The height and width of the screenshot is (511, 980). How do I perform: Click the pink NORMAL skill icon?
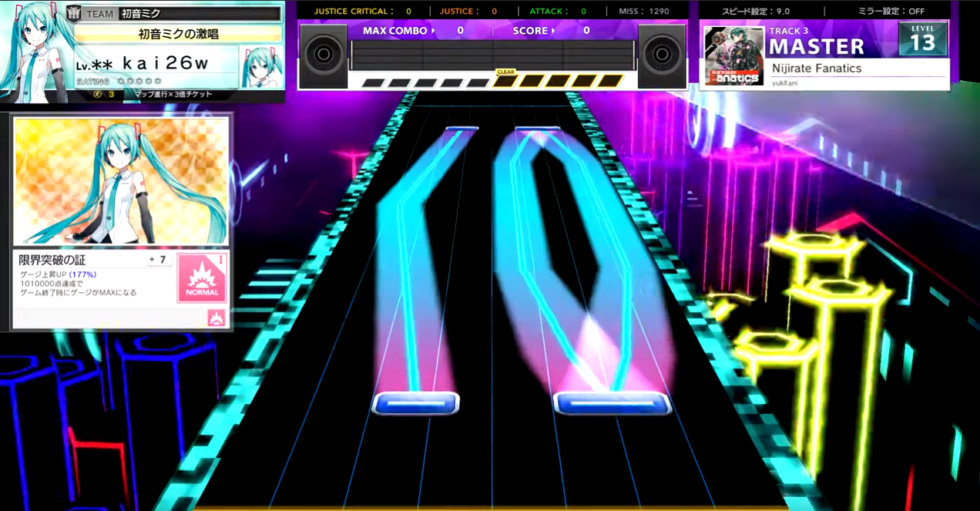pyautogui.click(x=201, y=278)
